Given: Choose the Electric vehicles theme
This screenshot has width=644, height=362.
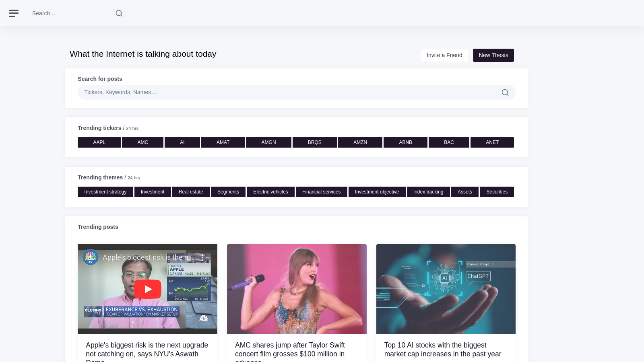Looking at the screenshot, I should click(270, 192).
